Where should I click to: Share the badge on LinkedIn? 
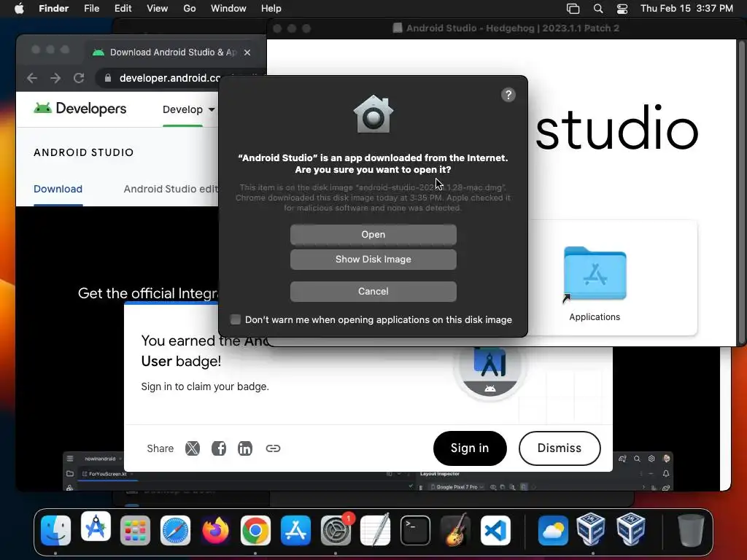coord(245,448)
